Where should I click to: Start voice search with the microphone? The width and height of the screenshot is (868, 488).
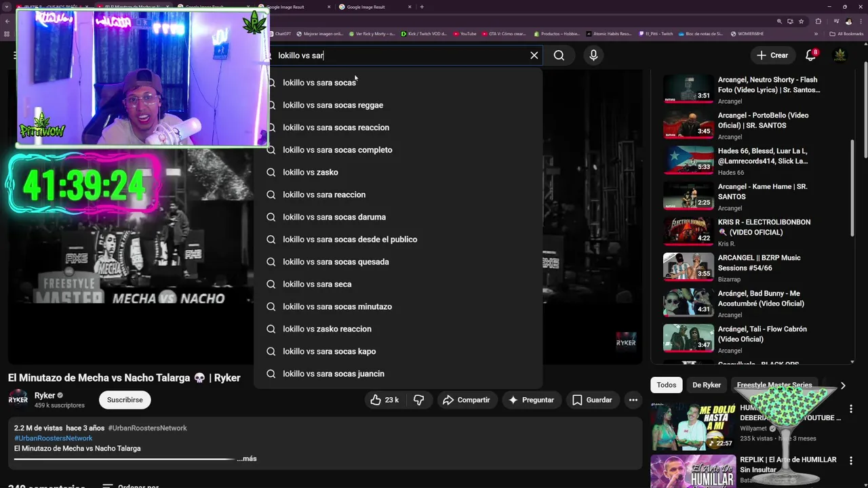coord(593,56)
